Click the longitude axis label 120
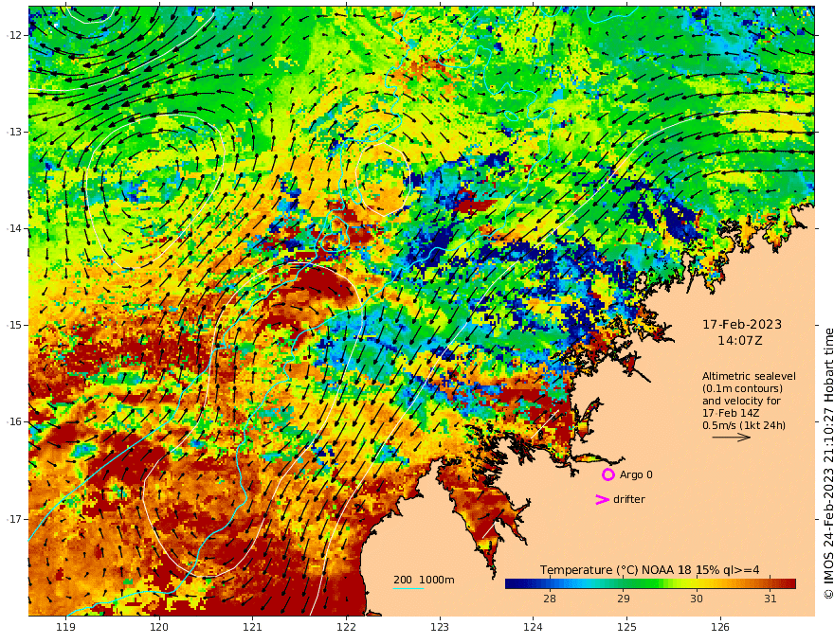The height and width of the screenshot is (644, 834). [159, 627]
